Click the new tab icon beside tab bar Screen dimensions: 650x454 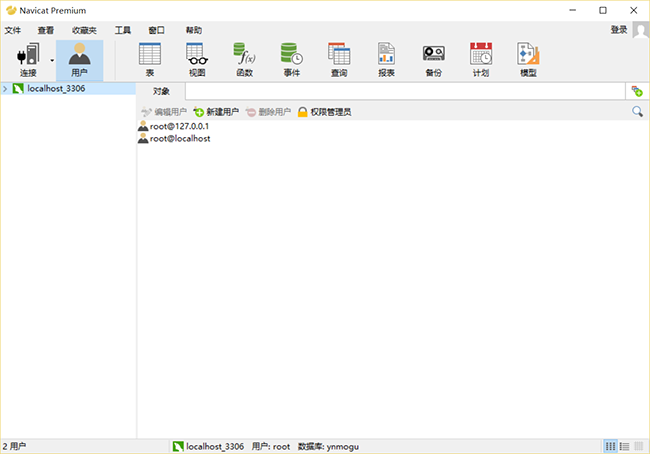(x=637, y=91)
